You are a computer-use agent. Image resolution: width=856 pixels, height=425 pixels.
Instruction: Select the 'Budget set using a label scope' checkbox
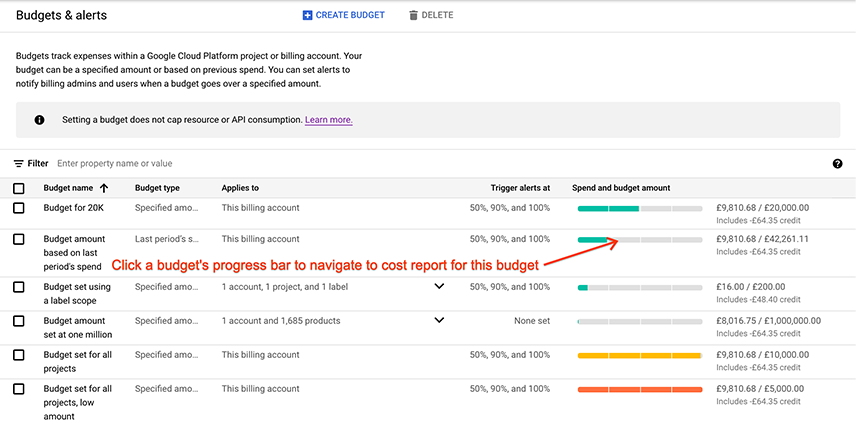click(x=19, y=287)
